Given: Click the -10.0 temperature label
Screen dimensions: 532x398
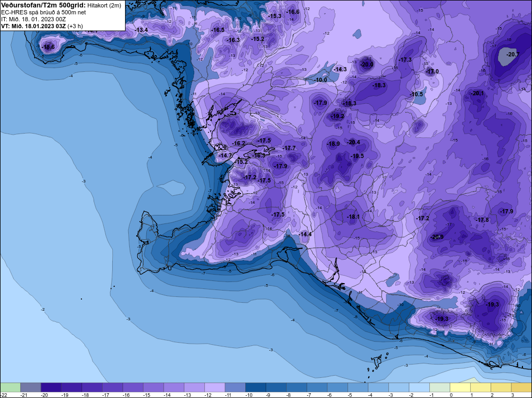Looking at the screenshot, I should pyautogui.click(x=321, y=80).
